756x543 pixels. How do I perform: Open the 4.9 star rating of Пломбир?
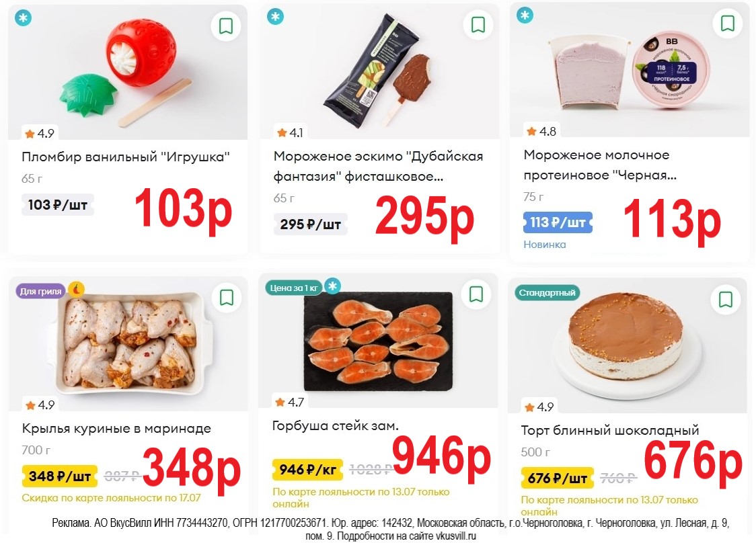click(x=40, y=134)
